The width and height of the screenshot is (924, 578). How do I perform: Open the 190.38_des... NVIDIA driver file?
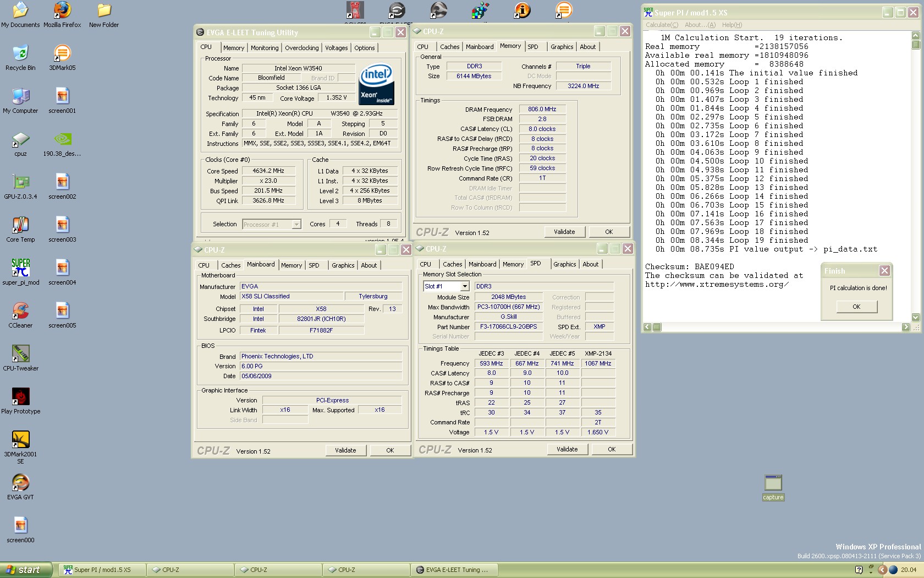point(62,144)
